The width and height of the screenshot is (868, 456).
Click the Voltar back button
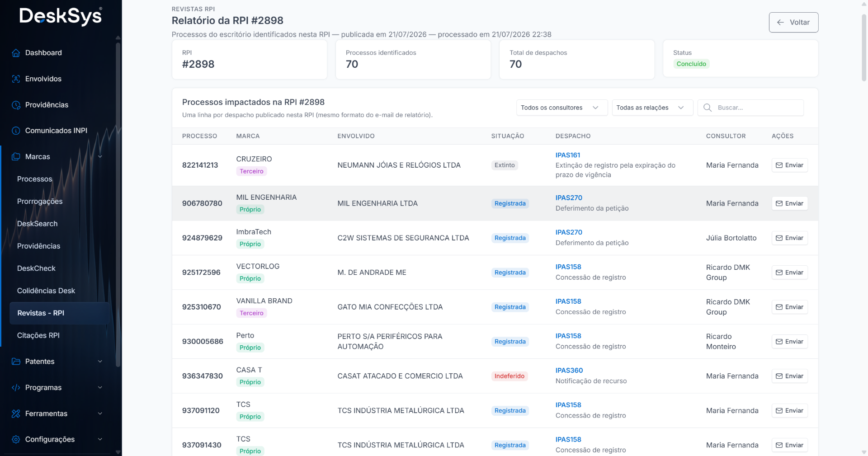click(793, 22)
